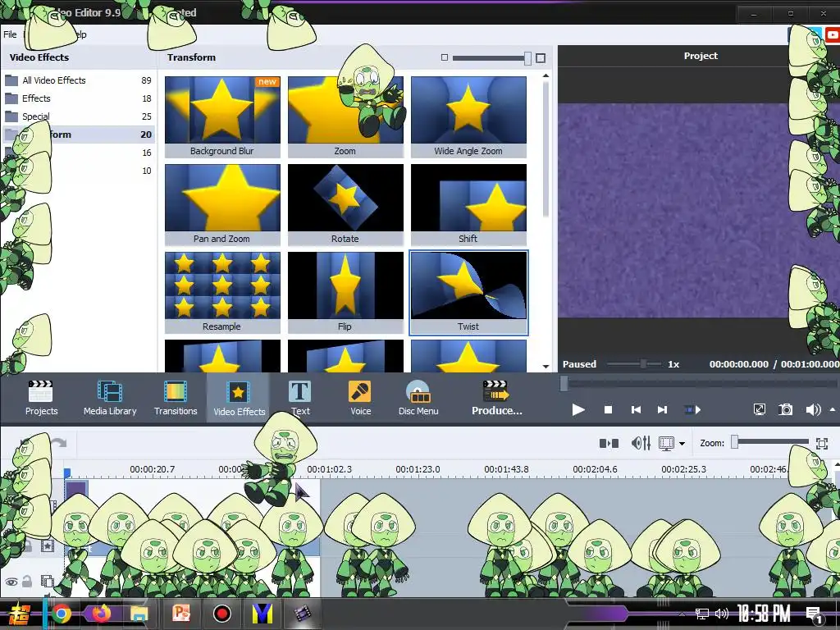
Task: Open File Explorer from the taskbar
Action: pyautogui.click(x=139, y=614)
